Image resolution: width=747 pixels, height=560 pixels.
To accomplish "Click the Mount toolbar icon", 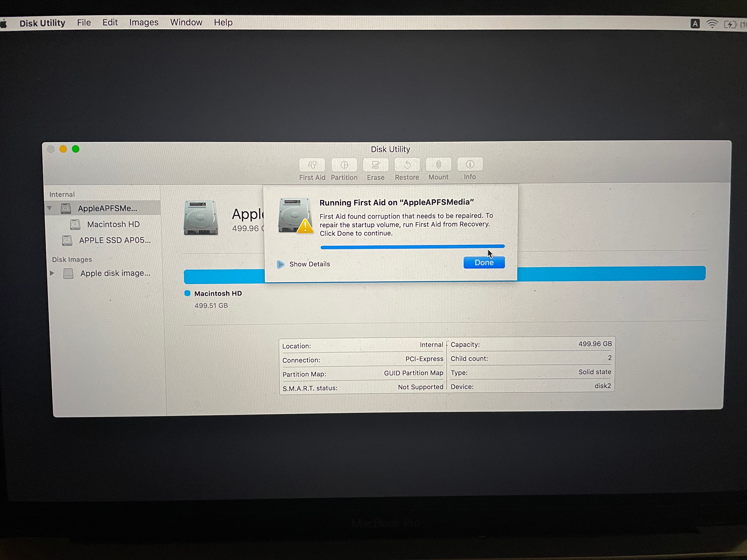I will [x=438, y=165].
